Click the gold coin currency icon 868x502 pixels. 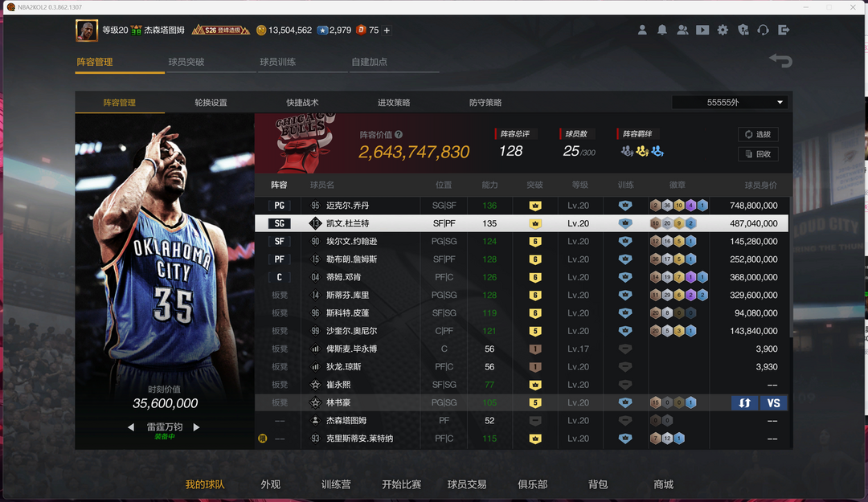click(261, 31)
